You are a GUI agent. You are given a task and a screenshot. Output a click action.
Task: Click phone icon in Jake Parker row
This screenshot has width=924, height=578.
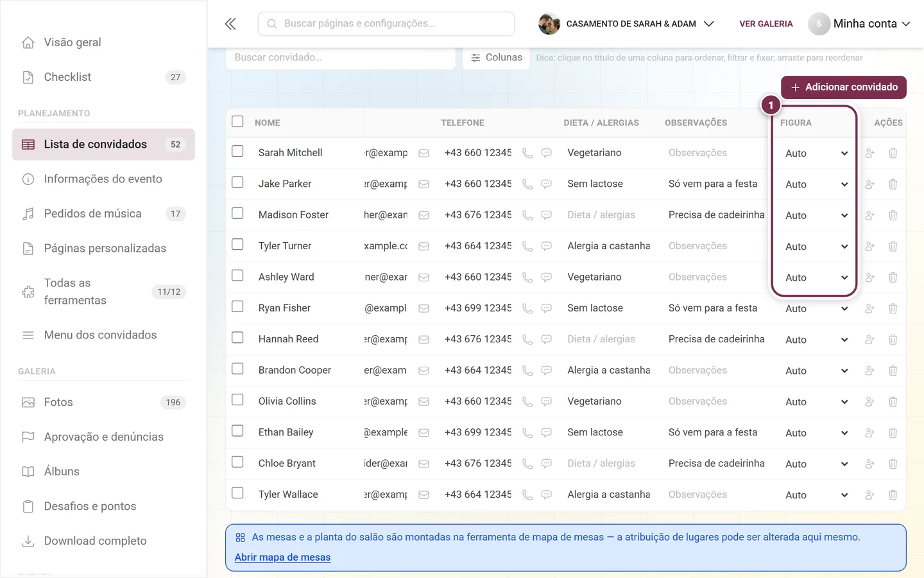pos(527,184)
